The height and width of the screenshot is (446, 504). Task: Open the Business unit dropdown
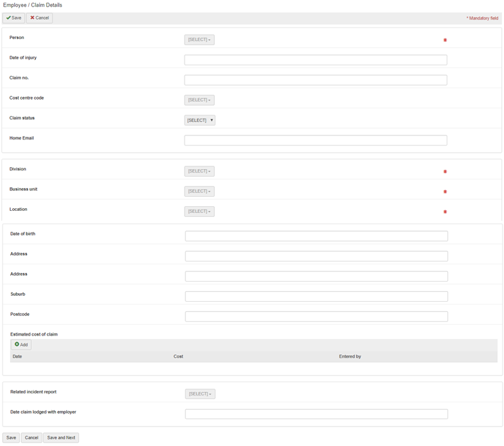point(199,191)
